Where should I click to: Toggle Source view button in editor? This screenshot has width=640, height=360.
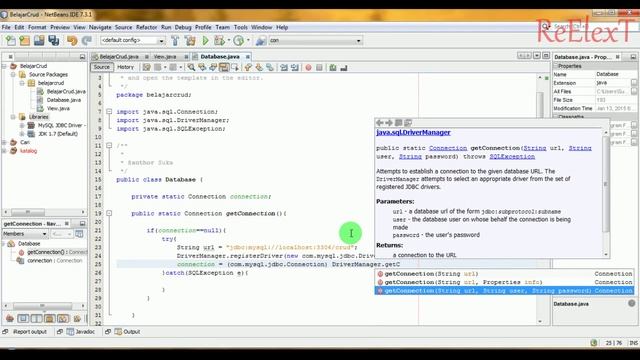(x=102, y=67)
